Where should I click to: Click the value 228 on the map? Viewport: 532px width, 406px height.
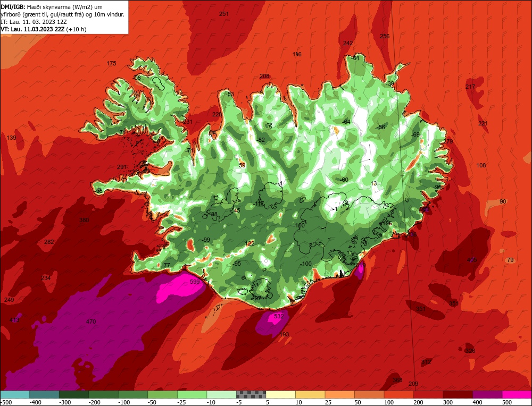point(217,115)
